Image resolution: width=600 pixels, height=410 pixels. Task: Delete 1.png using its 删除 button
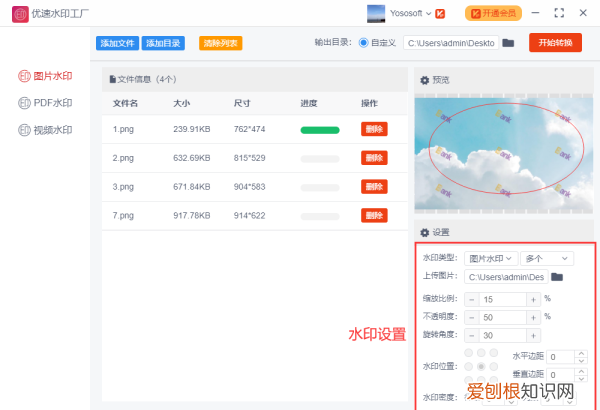(374, 129)
